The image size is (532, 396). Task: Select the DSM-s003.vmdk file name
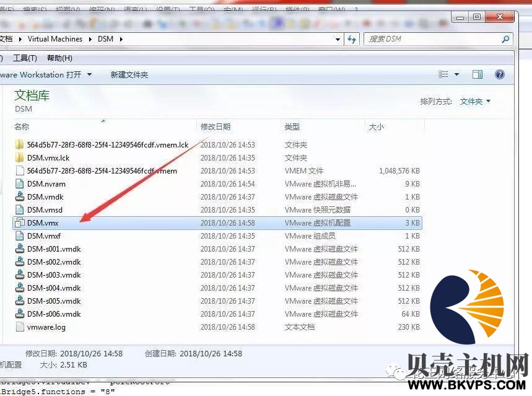54,275
